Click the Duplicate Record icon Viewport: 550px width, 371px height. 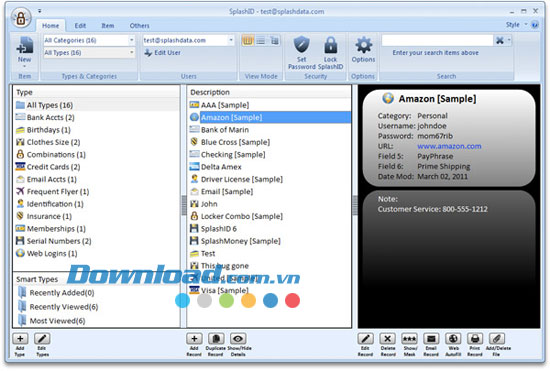tap(216, 338)
